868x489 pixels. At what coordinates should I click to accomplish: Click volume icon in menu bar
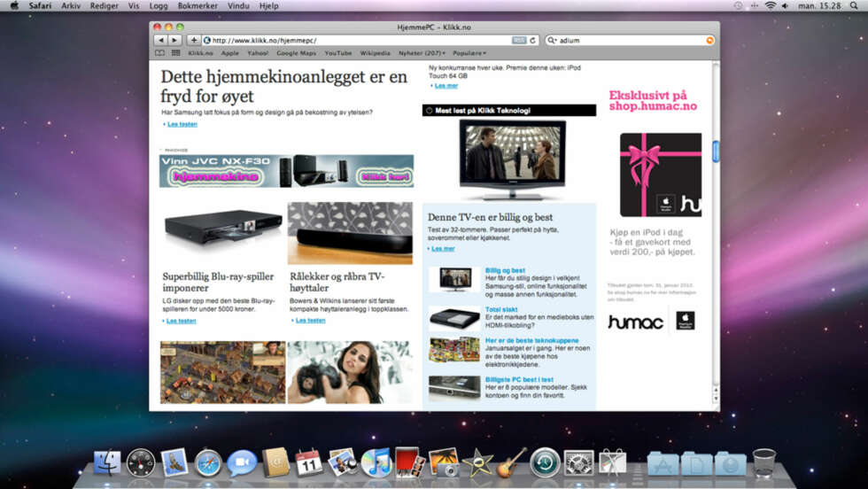(x=785, y=5)
